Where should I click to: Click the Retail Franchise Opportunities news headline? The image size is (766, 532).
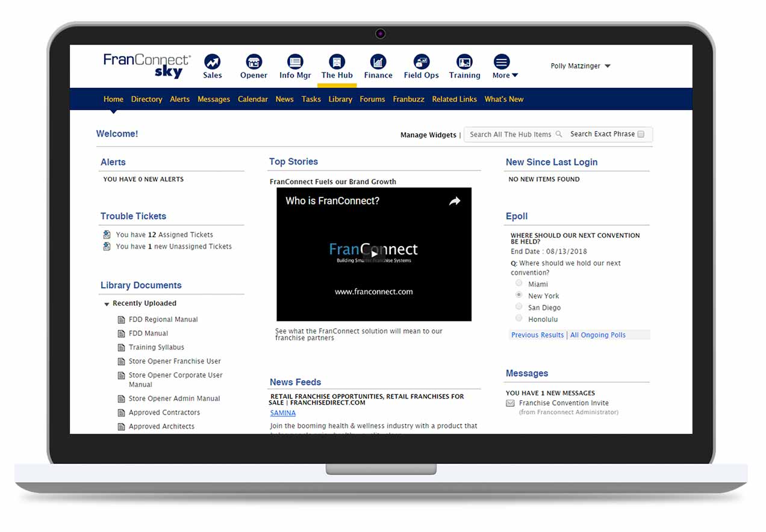tap(367, 400)
